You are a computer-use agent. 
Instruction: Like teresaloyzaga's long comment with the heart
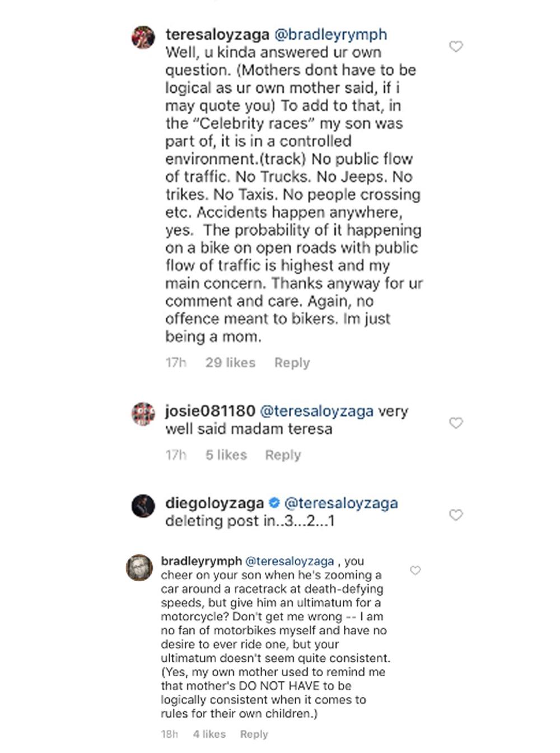456,46
